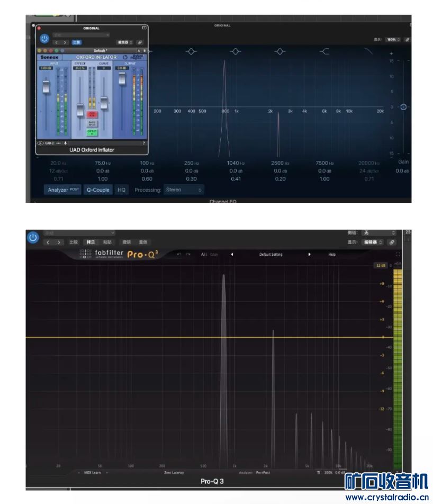The image size is (433, 504).
Task: Go to next preset in Inflator window
Action: tap(65, 42)
